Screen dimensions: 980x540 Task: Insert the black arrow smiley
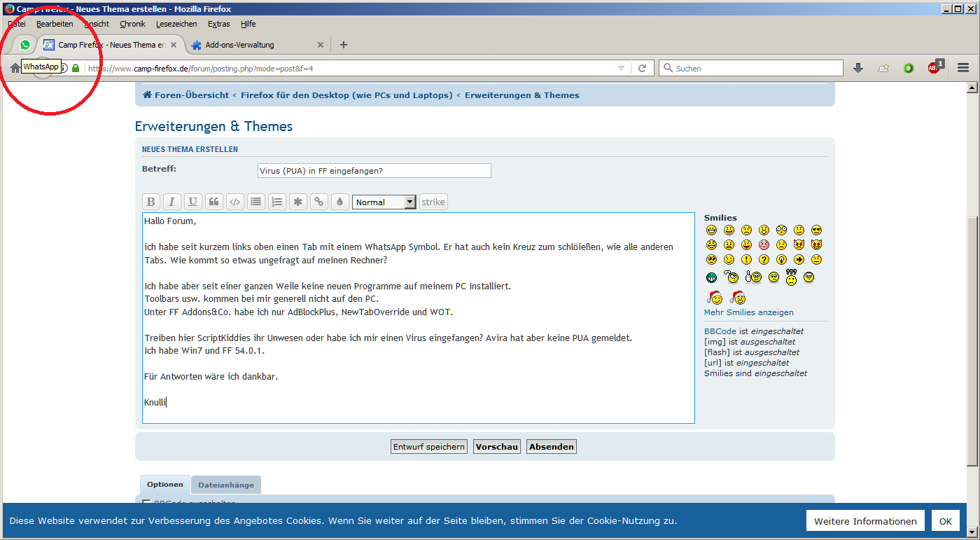pos(799,260)
